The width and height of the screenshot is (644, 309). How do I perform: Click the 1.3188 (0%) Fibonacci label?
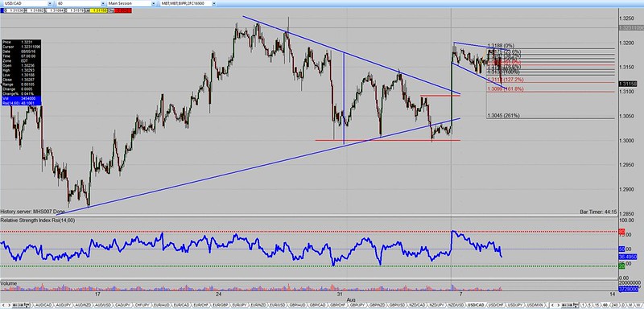(501, 45)
